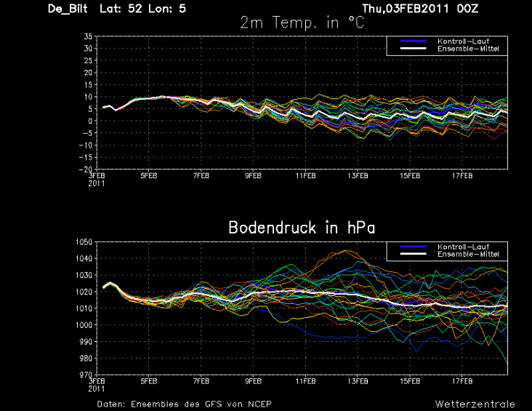Screen dimensions: 532x411
Task: Click 9FEB date label under temperature chart
Action: point(254,175)
